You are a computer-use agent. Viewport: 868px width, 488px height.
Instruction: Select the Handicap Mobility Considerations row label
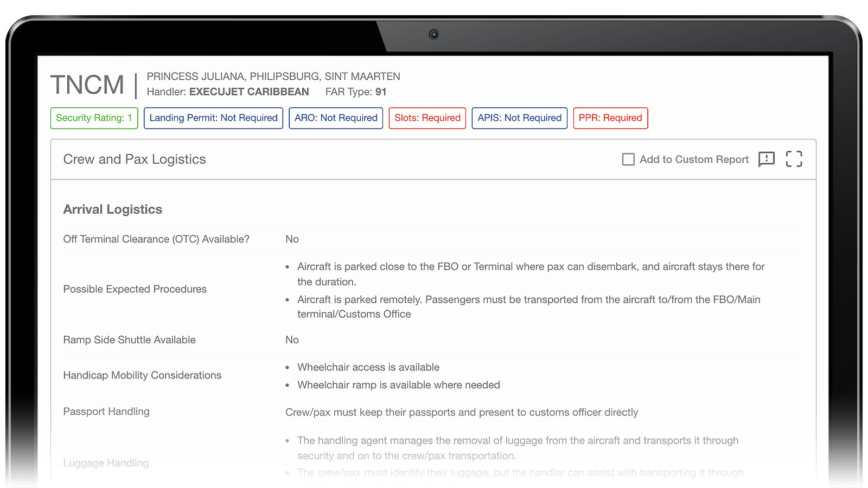click(x=142, y=375)
